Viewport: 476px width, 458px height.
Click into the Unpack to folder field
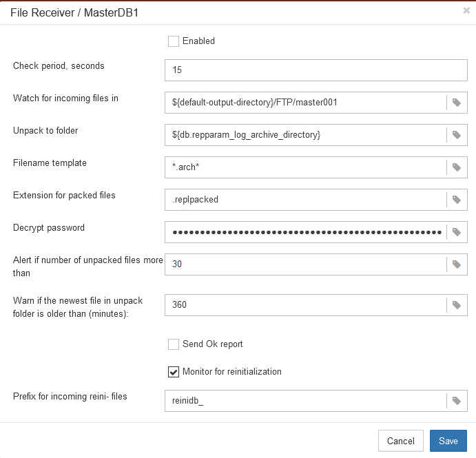305,135
